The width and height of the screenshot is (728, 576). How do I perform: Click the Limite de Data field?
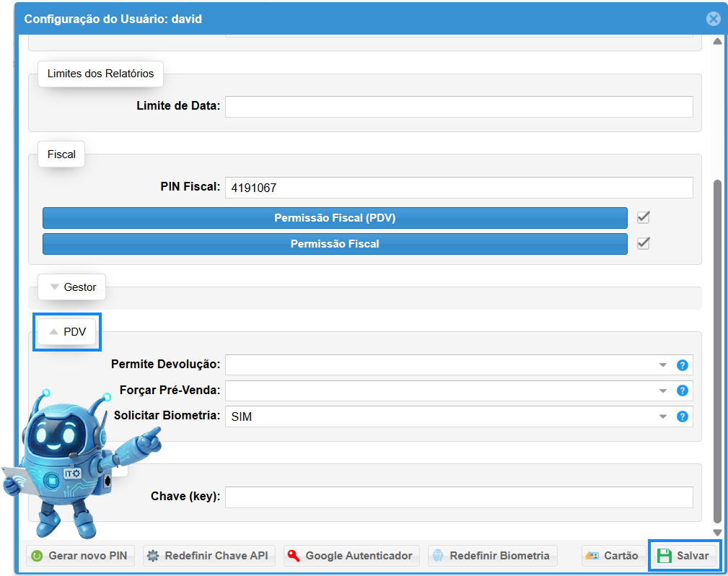(x=458, y=107)
